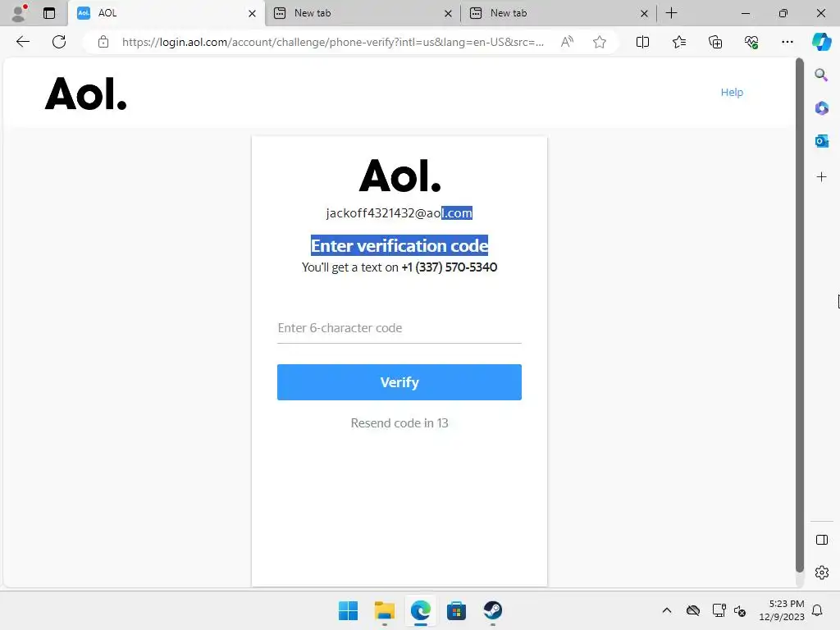Click the Verify button
This screenshot has width=840, height=630.
point(399,382)
